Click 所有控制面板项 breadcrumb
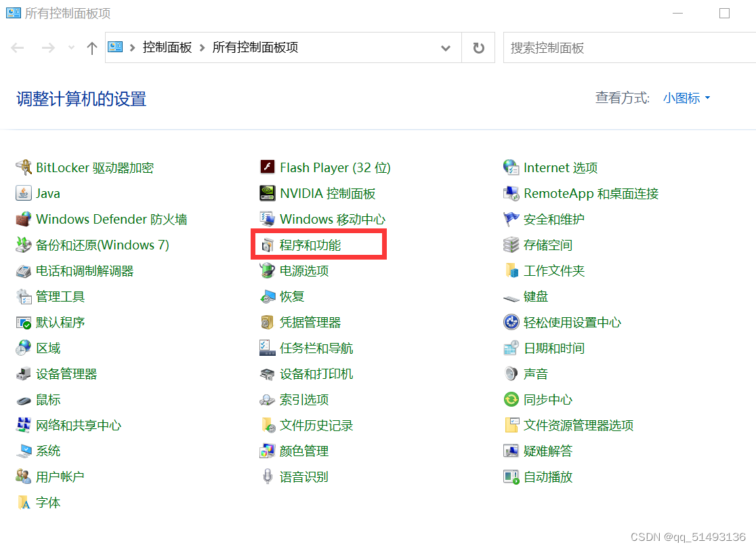 click(255, 47)
